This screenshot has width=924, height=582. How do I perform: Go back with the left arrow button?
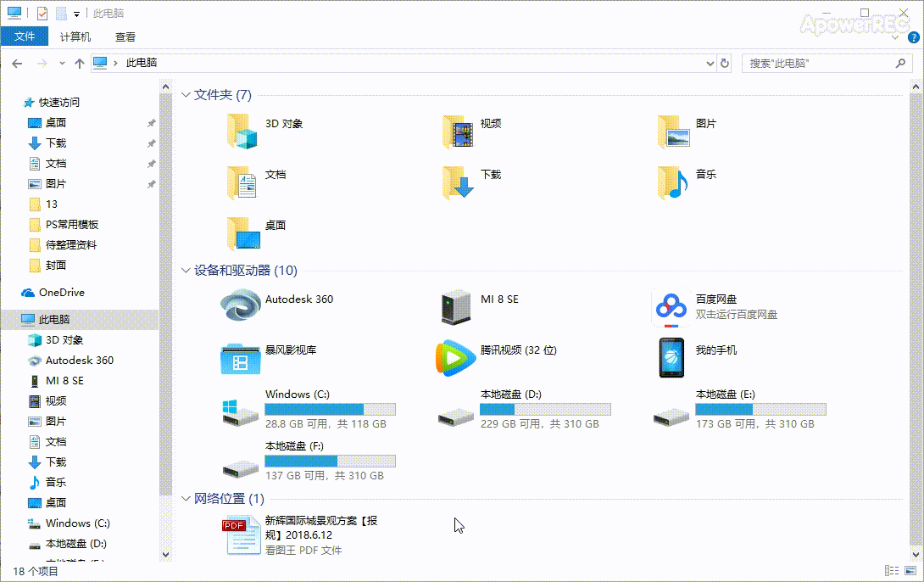point(17,63)
